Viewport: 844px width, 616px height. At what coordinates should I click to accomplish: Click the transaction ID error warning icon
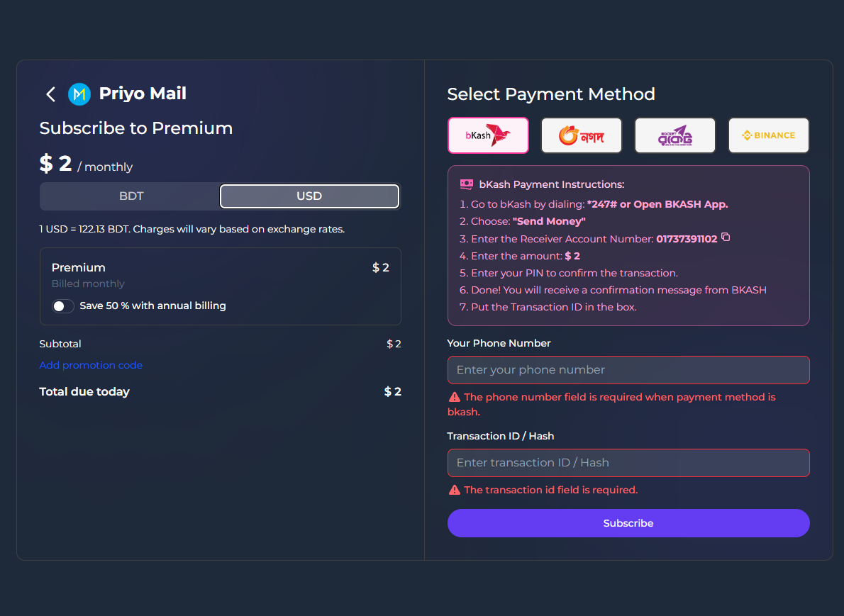pos(454,490)
